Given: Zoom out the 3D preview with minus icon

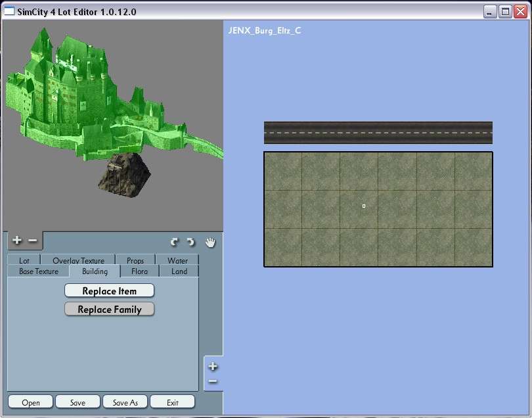Looking at the screenshot, I should (33, 241).
